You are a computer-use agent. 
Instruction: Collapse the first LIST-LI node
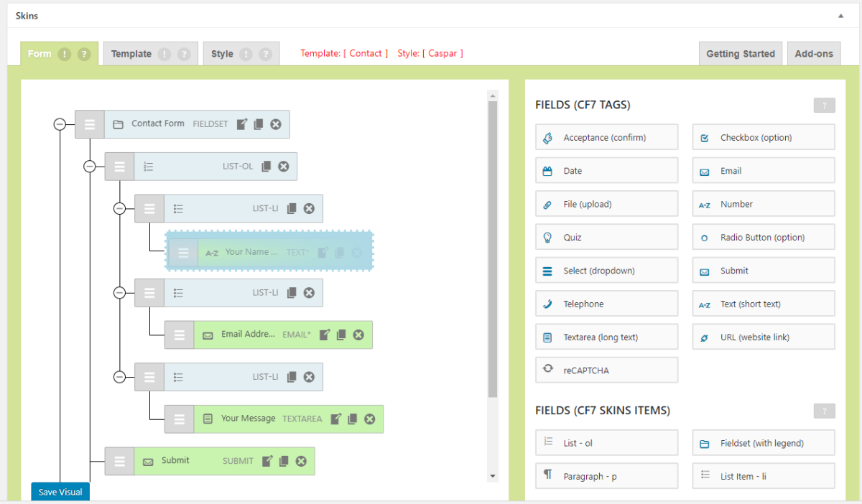(120, 209)
